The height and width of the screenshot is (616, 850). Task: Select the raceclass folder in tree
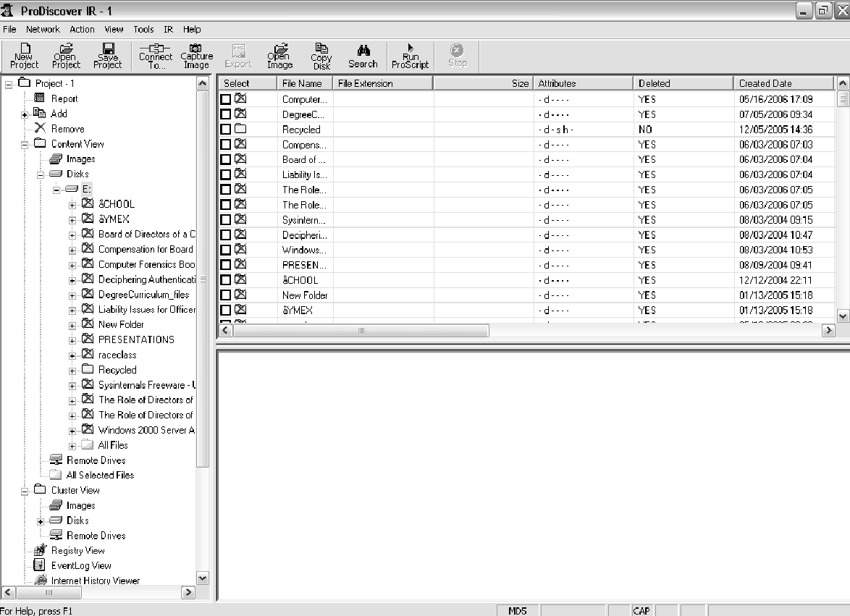117,355
